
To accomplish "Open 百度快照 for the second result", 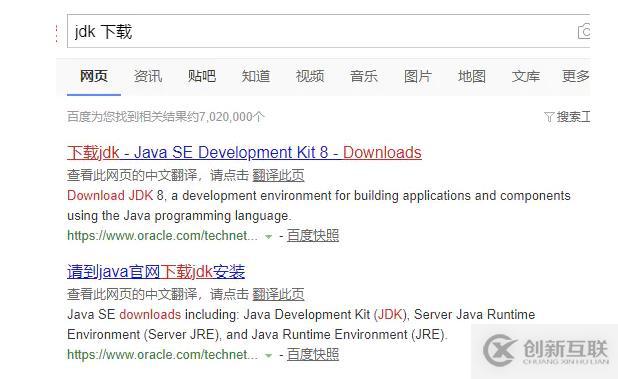I will pyautogui.click(x=313, y=355).
